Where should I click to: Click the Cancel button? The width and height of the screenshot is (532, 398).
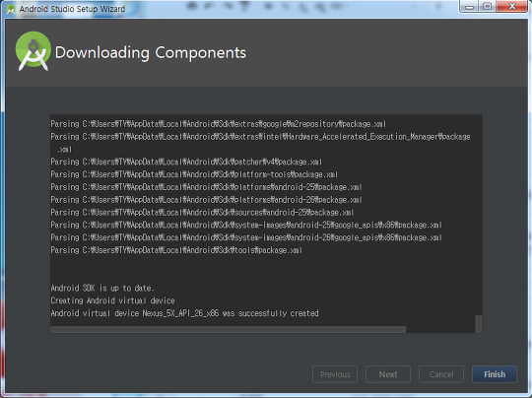pos(441,374)
